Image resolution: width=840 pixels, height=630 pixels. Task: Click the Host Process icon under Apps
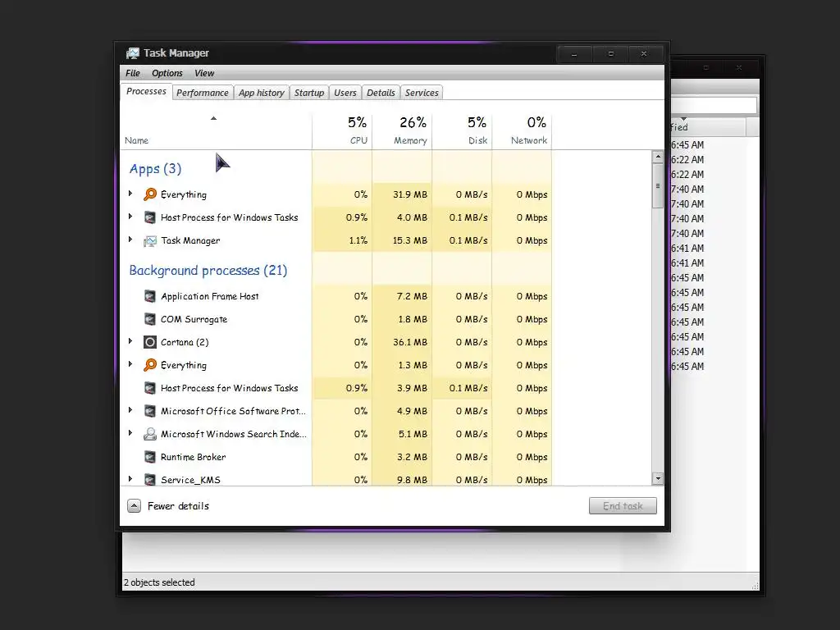point(150,217)
